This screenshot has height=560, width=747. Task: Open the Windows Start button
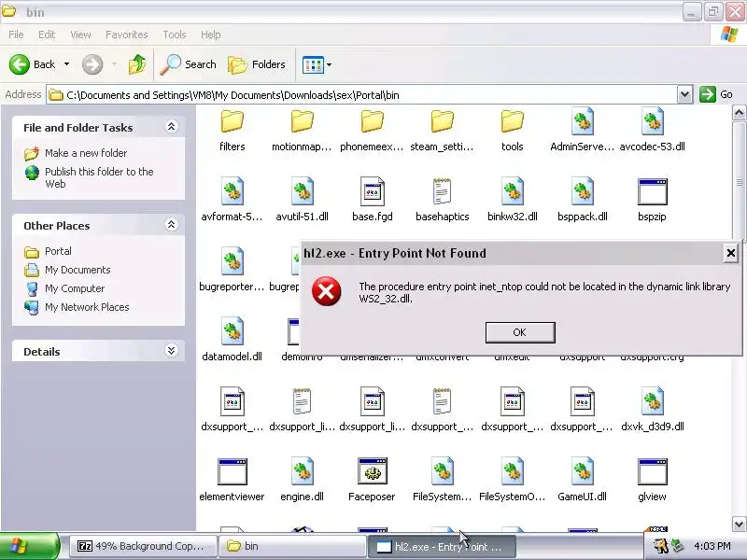[30, 546]
